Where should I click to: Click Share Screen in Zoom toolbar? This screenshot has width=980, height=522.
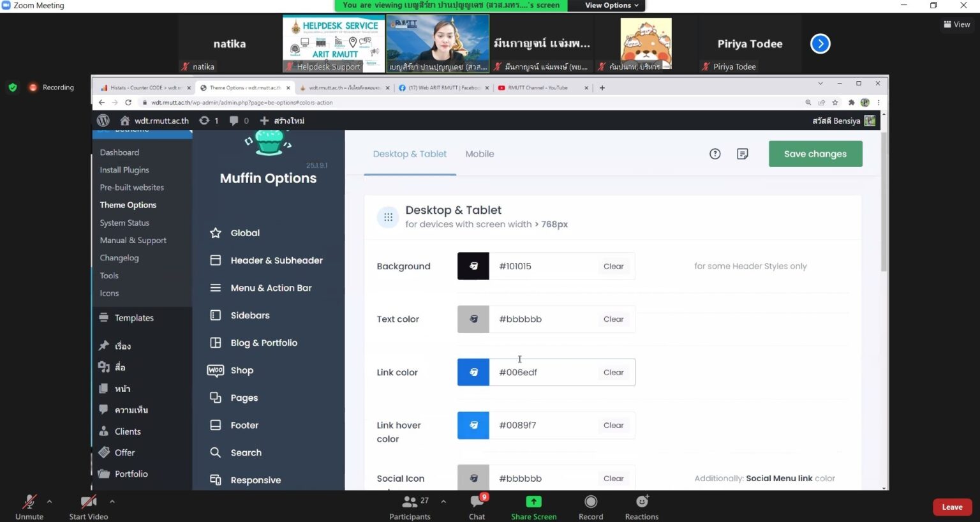(x=534, y=507)
